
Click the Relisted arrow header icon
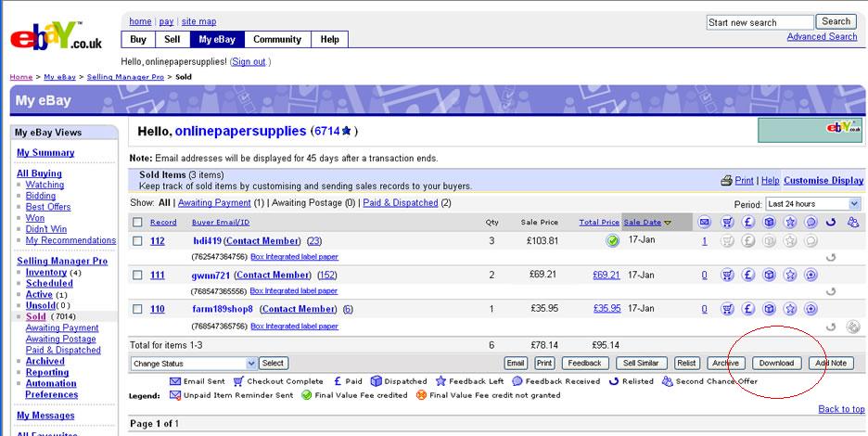pos(830,222)
